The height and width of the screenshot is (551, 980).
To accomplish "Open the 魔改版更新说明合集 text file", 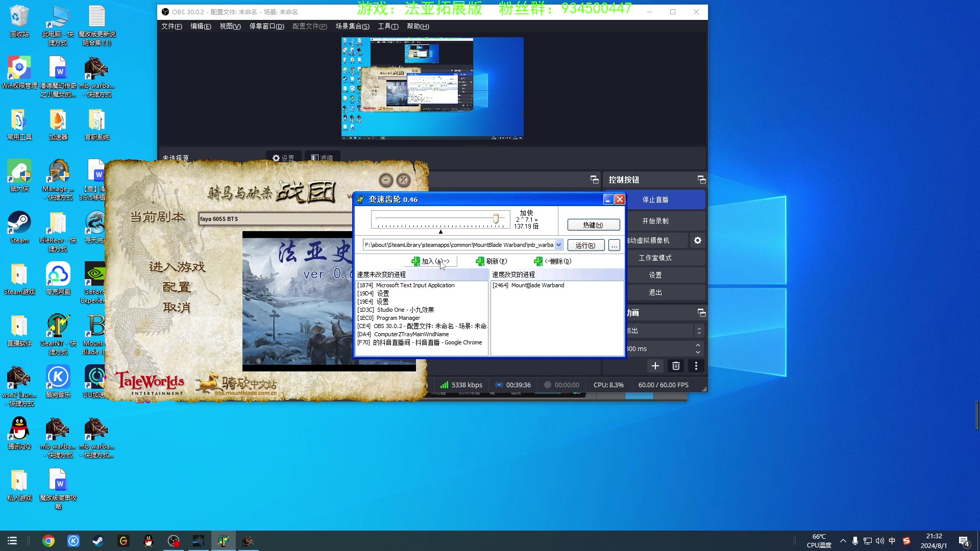I will (x=96, y=26).
